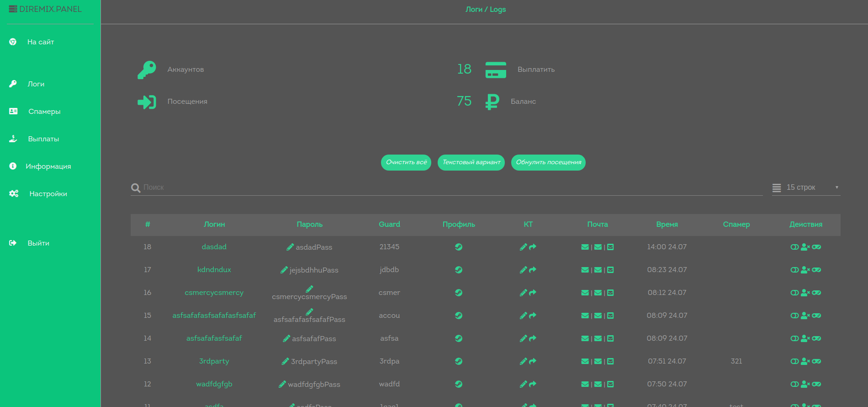Click the Текстовый вариант button
The width and height of the screenshot is (868, 407).
point(471,162)
